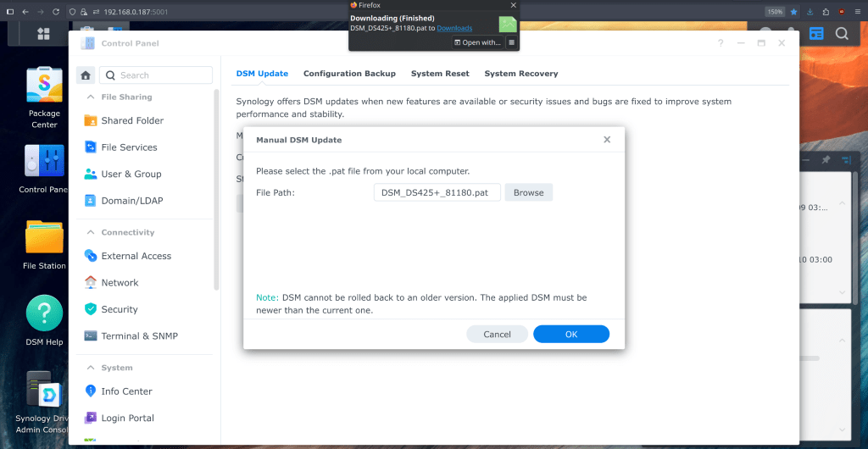The image size is (868, 449).
Task: Switch to the Configuration Backup tab
Action: coord(349,74)
